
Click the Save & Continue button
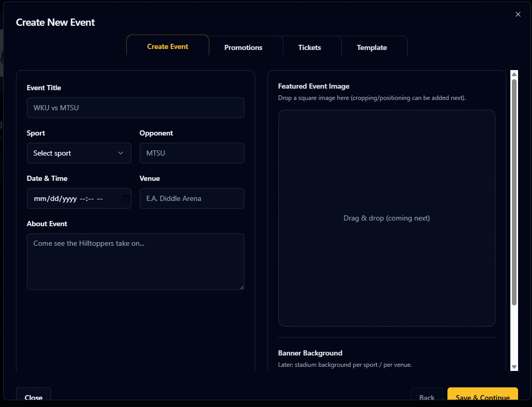(483, 397)
